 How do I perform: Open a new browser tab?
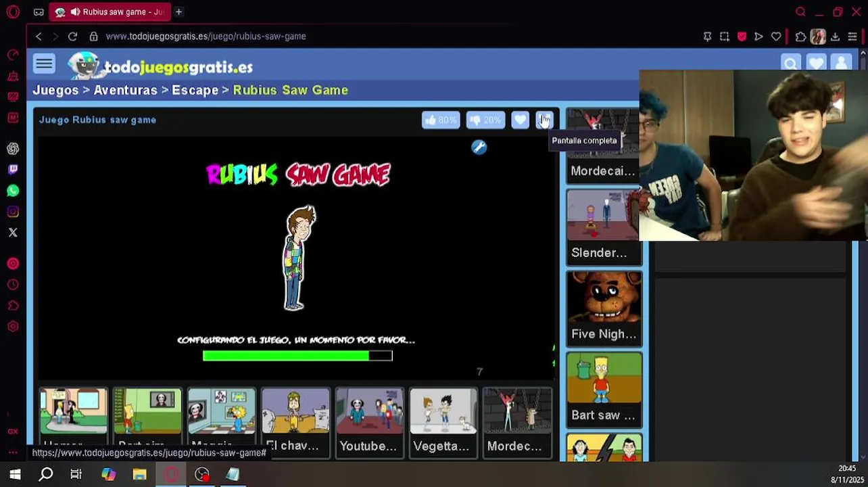point(178,11)
